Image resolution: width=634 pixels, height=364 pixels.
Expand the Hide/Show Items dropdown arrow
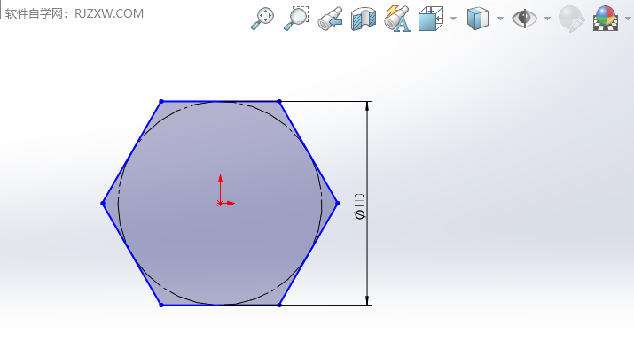pos(547,19)
